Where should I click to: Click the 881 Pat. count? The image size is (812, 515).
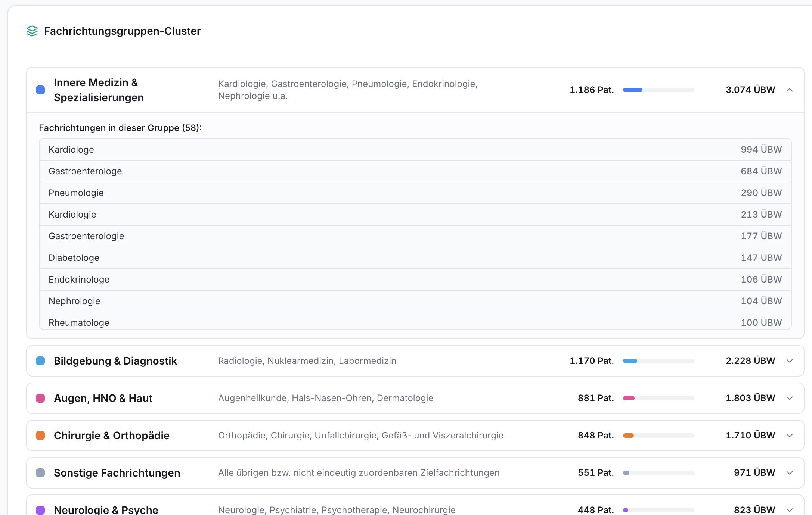click(x=596, y=398)
